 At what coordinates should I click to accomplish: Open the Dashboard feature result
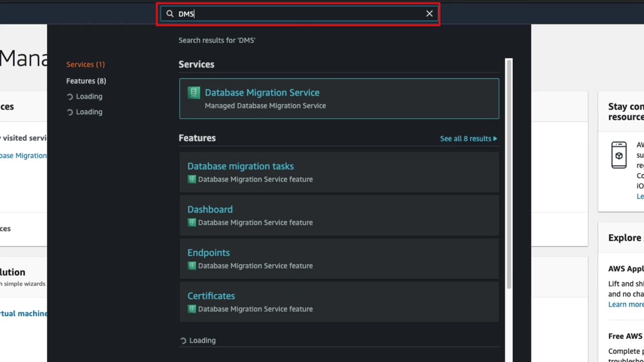pos(210,210)
